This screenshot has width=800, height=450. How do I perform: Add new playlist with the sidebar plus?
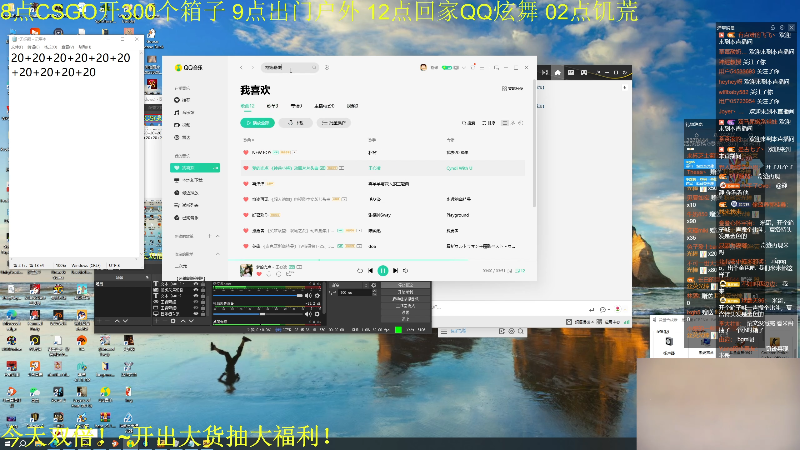tap(209, 236)
